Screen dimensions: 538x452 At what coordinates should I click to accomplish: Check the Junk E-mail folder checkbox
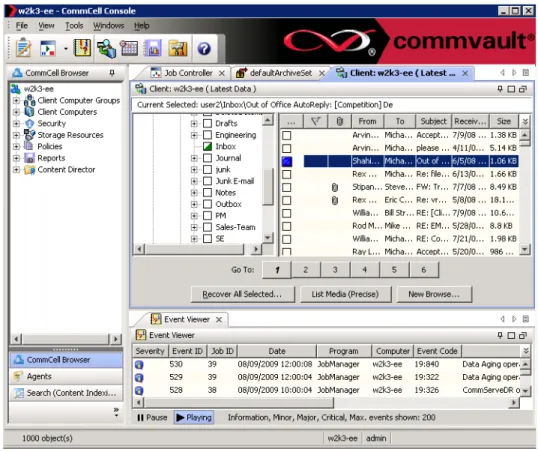point(207,181)
